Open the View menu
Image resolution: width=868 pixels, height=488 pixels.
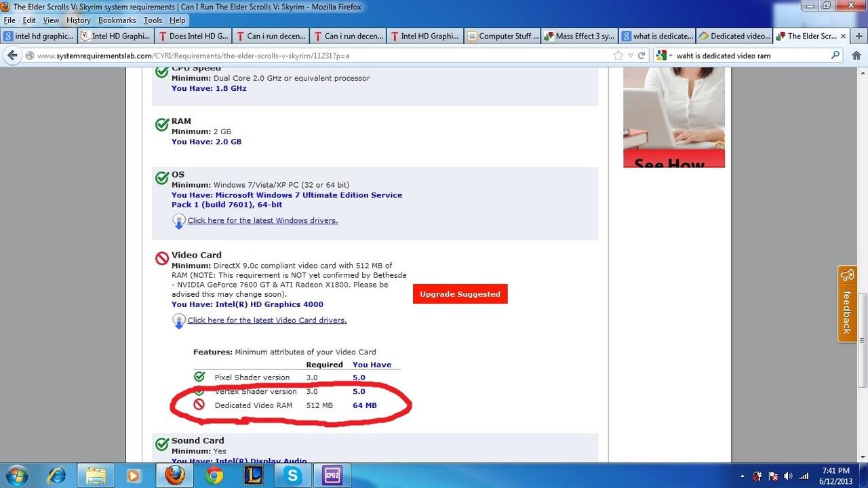tap(51, 20)
